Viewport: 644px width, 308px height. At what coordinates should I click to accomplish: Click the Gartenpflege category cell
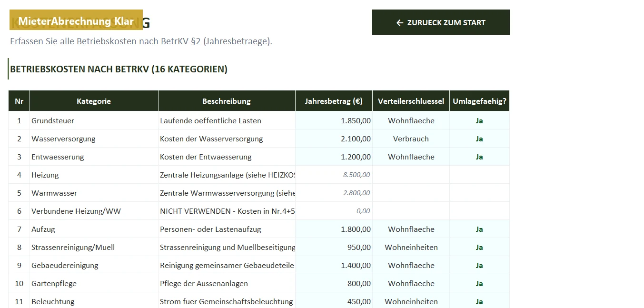pyautogui.click(x=94, y=283)
